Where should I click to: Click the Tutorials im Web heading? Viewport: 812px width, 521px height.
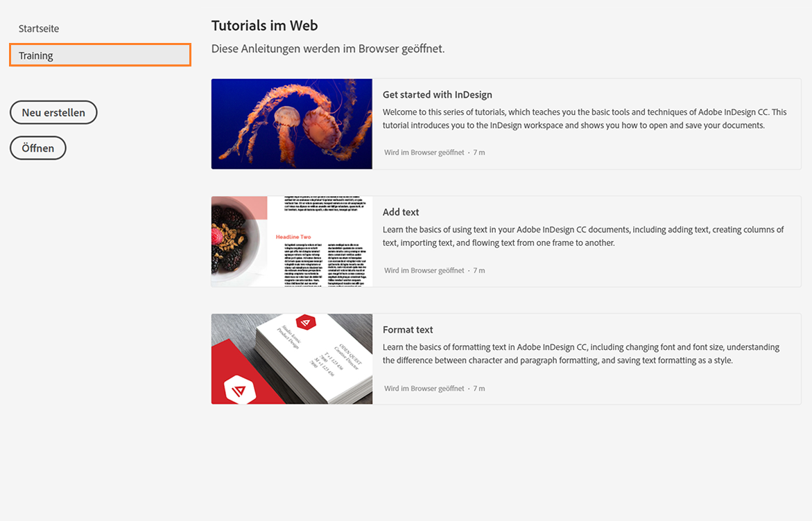[x=264, y=26]
